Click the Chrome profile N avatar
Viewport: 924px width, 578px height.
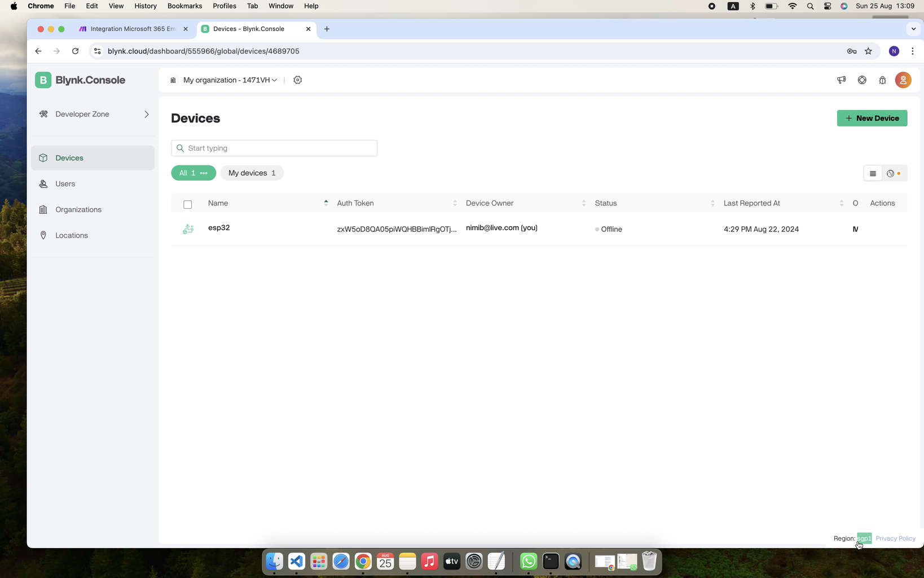[x=894, y=51]
